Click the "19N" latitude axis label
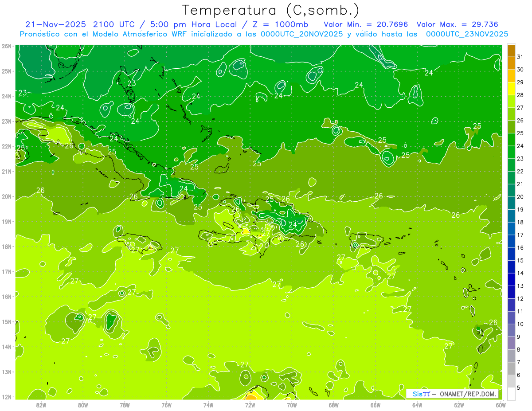The image size is (532, 411). [6, 221]
